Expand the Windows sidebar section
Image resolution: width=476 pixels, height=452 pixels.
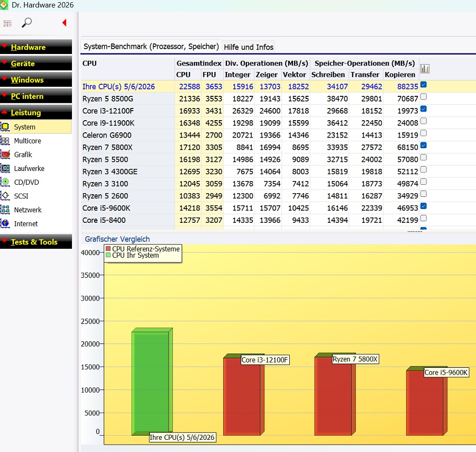click(x=36, y=79)
